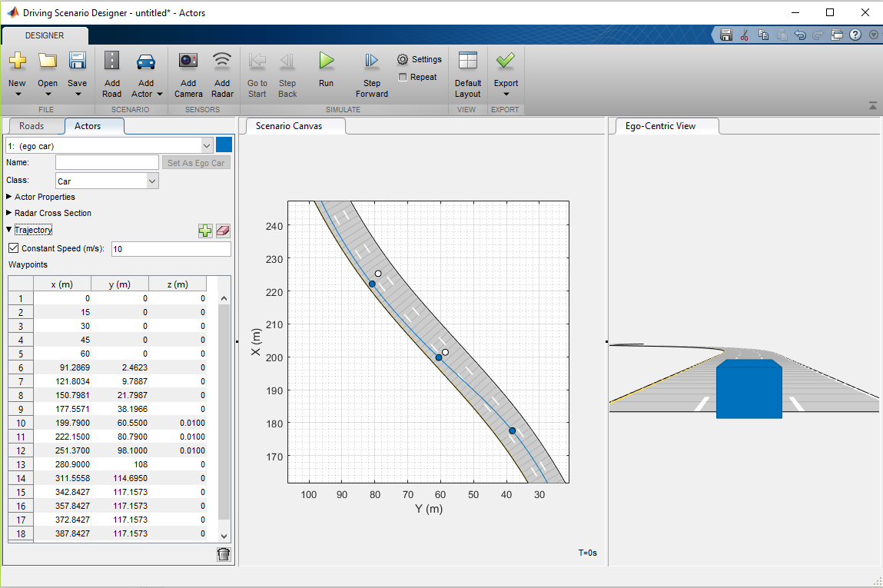Select the DESIGNER ribbon tab
Image resolution: width=883 pixels, height=588 pixels.
point(45,35)
